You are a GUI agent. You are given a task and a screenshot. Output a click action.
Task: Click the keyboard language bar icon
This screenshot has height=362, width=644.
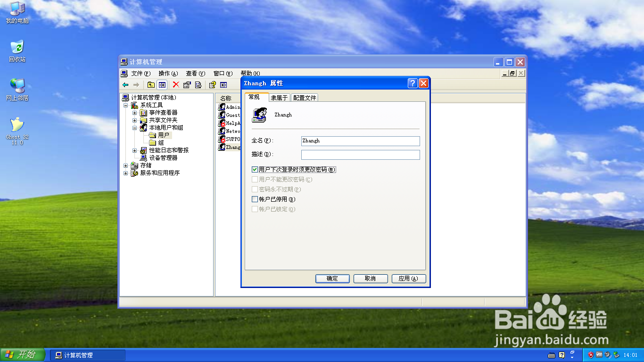552,355
